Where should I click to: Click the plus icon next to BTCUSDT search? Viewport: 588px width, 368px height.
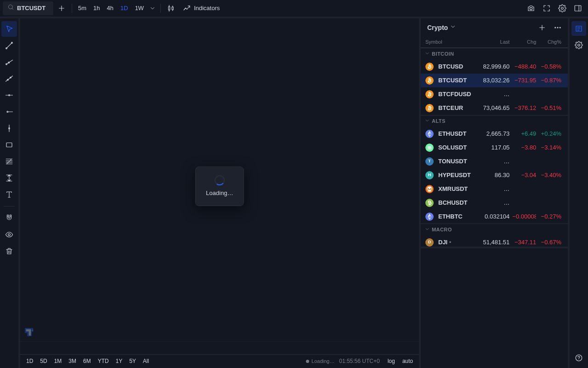[x=62, y=8]
